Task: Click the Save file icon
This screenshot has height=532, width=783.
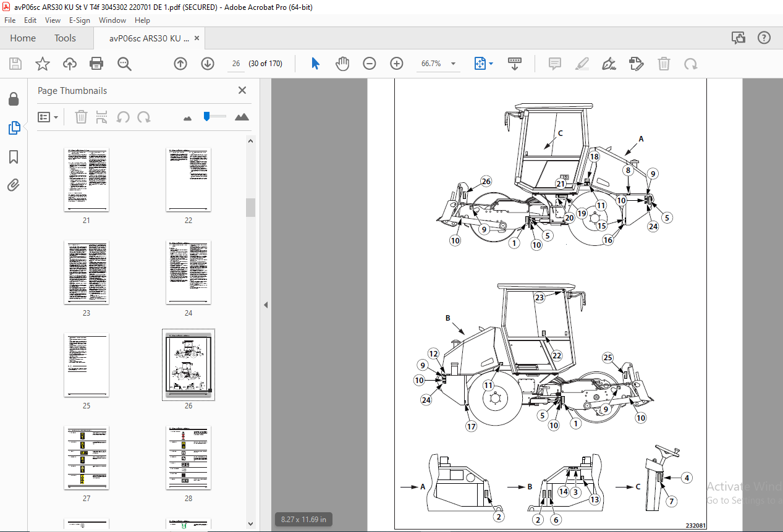Action: pyautogui.click(x=15, y=64)
